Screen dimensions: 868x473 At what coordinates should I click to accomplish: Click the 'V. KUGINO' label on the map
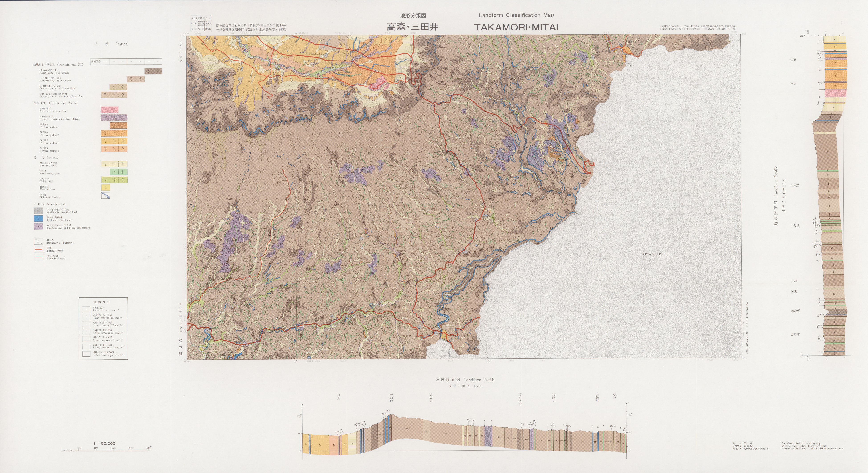click(250, 92)
